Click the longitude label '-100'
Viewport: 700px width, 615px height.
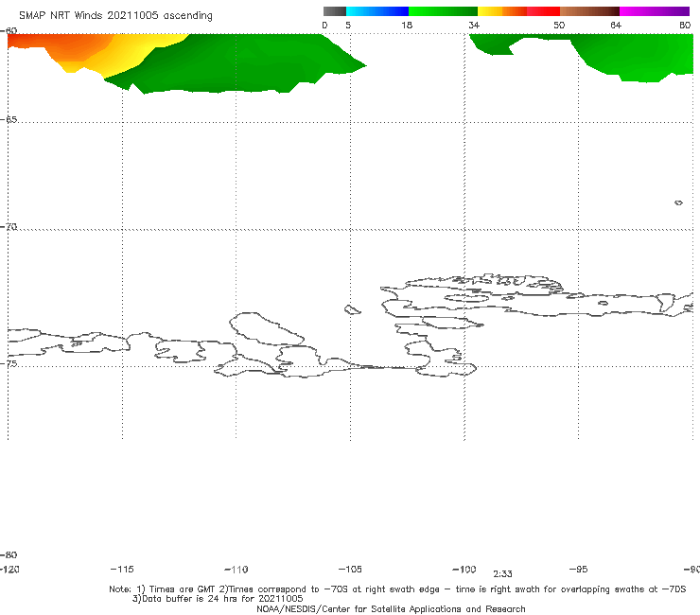coord(464,569)
